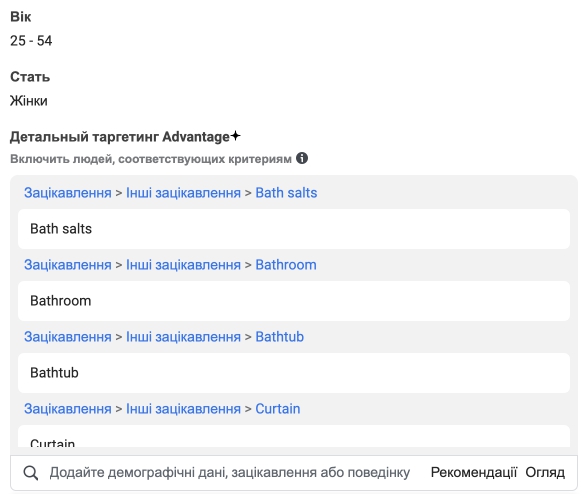Click the blue Curtain breadcrumb link
Image resolution: width=588 pixels, height=494 pixels.
tap(278, 409)
